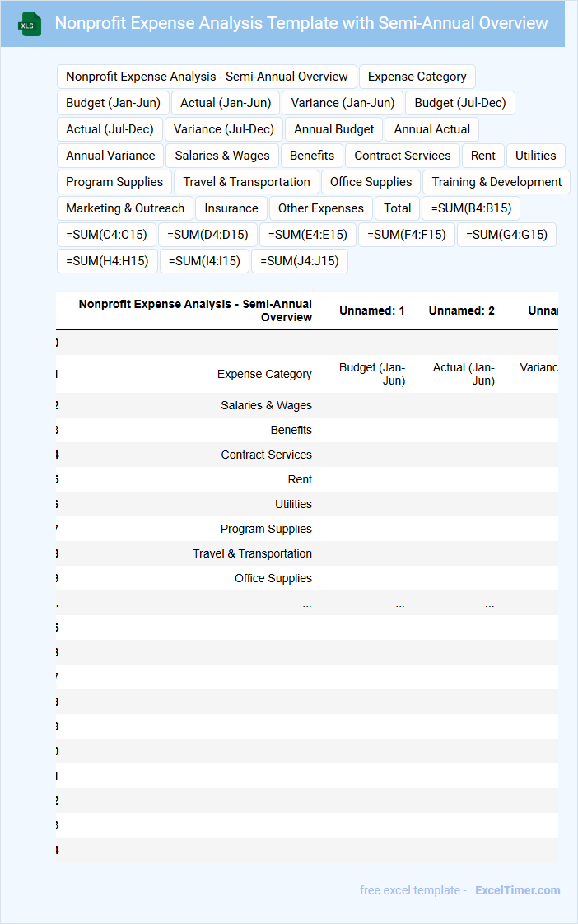Click the Insurance tag

click(x=231, y=208)
